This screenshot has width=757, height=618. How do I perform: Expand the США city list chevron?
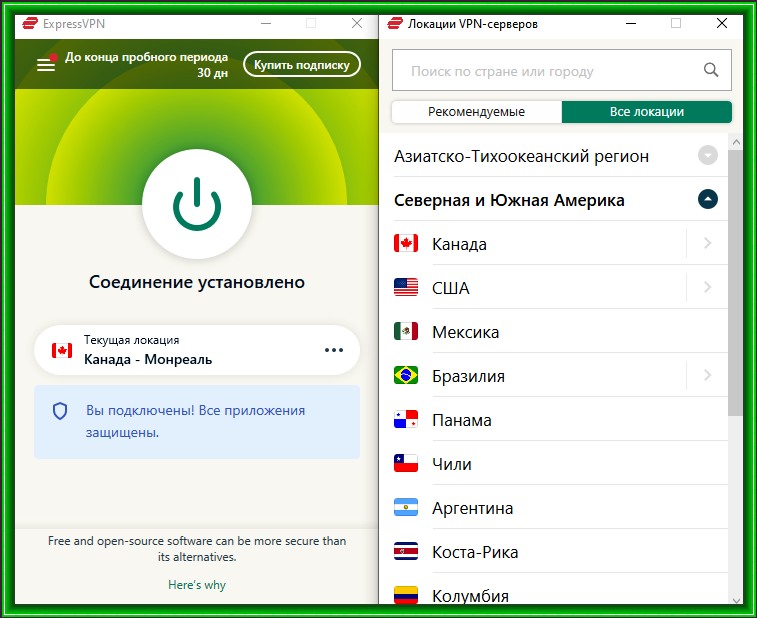click(707, 287)
